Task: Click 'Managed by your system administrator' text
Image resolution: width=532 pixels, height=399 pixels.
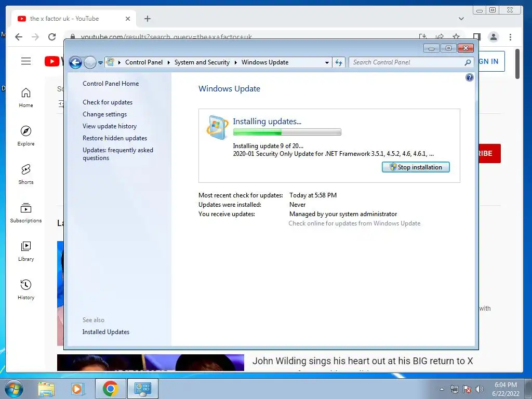Action: tap(343, 214)
